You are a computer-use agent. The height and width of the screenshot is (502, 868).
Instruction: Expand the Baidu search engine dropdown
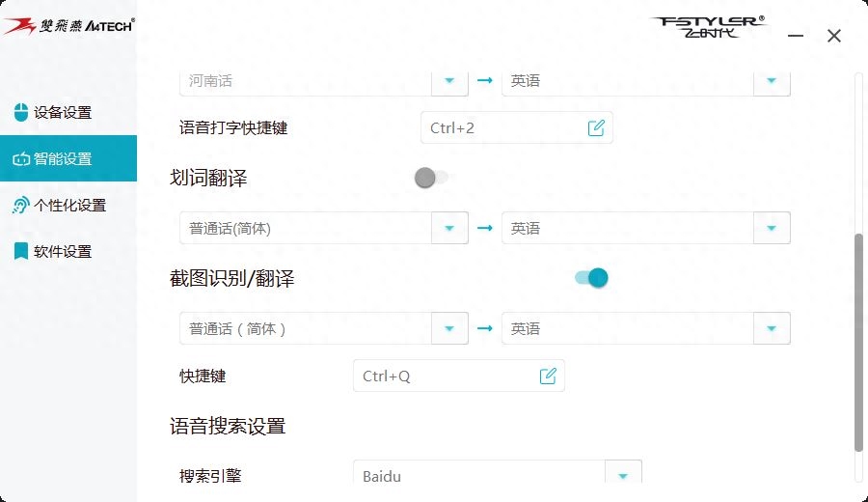pos(623,475)
